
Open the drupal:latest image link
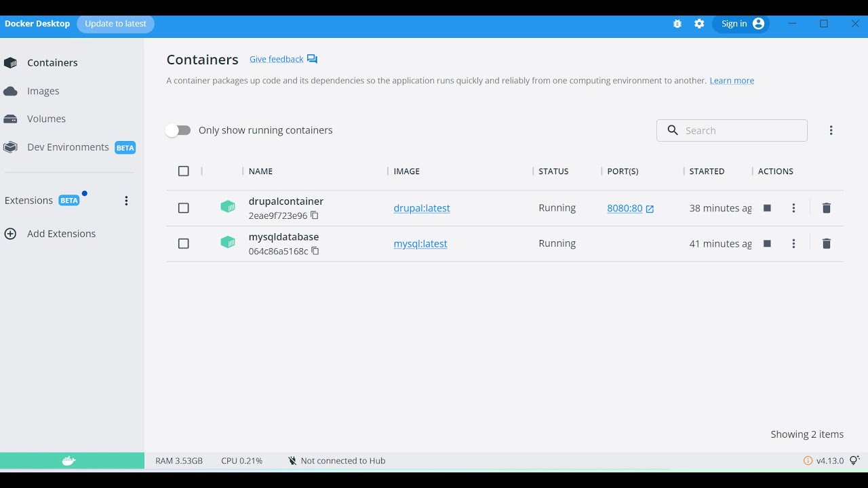tap(422, 208)
